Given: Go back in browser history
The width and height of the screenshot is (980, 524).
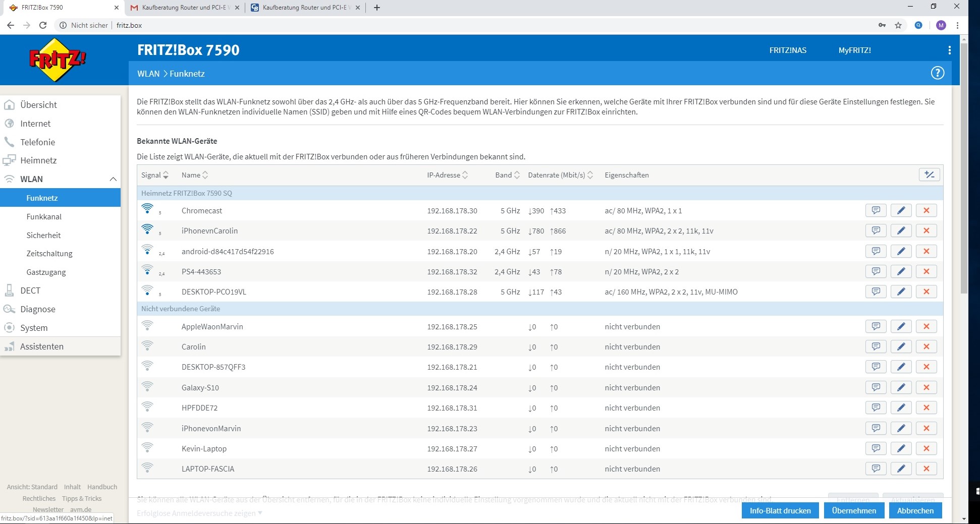Looking at the screenshot, I should [x=11, y=25].
